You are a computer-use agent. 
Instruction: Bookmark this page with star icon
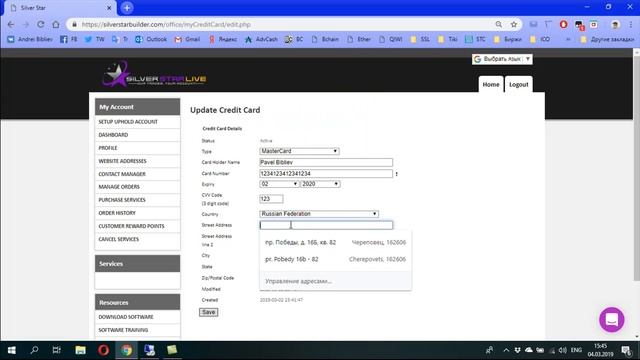coord(513,24)
